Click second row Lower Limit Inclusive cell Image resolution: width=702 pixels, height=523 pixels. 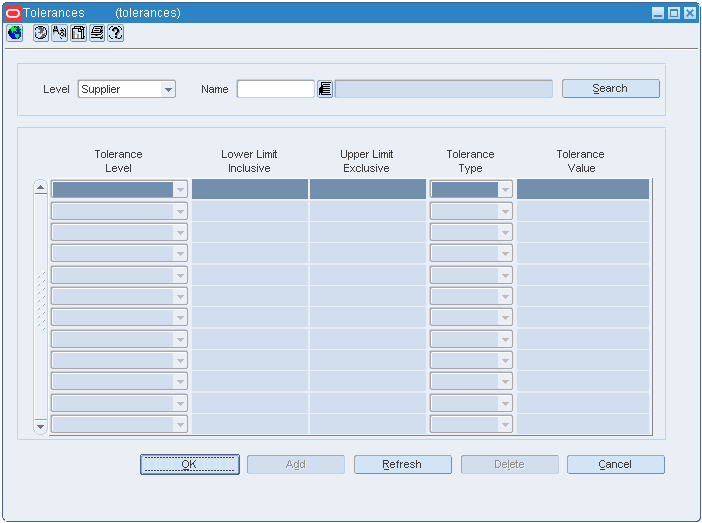click(250, 211)
